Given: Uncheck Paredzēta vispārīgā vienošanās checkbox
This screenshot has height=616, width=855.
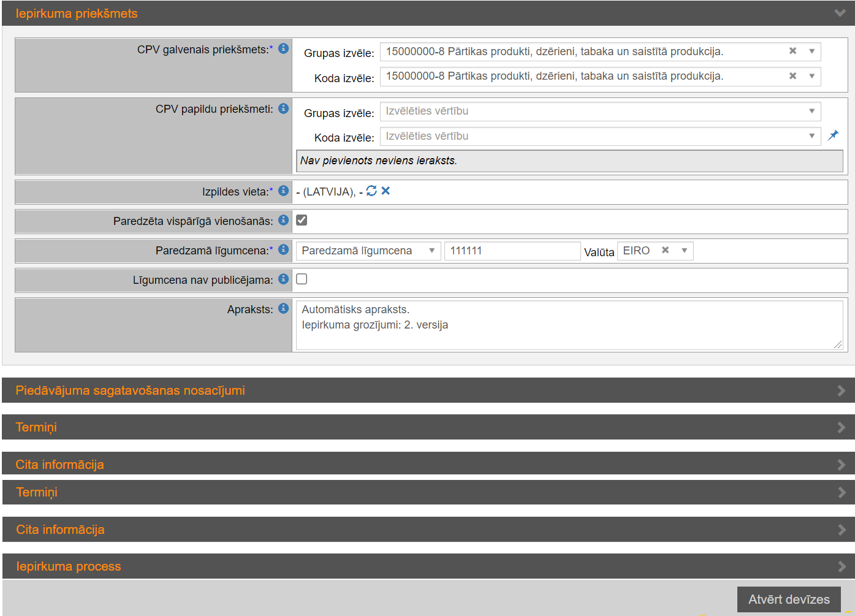Looking at the screenshot, I should 302,220.
